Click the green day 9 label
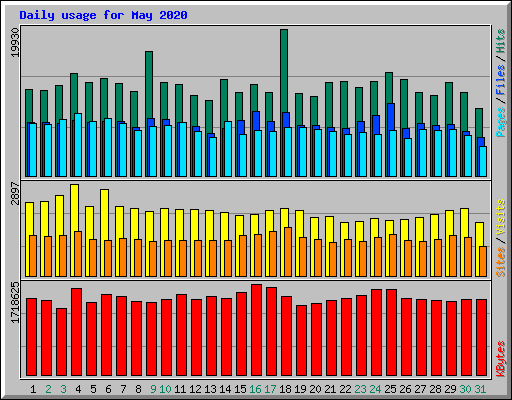Viewport: 512px width, 400px height. (x=153, y=389)
